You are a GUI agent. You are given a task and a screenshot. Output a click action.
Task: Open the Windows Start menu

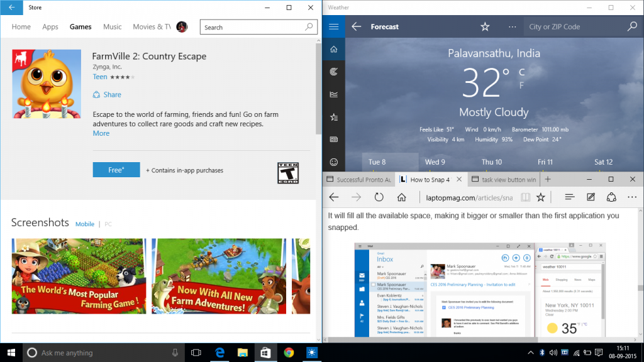tap(11, 353)
